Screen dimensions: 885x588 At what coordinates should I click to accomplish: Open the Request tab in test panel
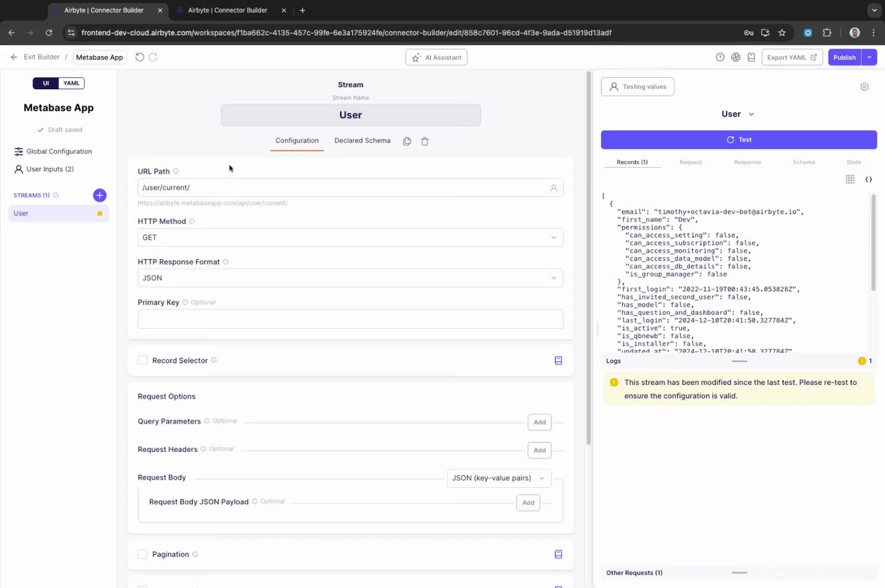pyautogui.click(x=691, y=162)
